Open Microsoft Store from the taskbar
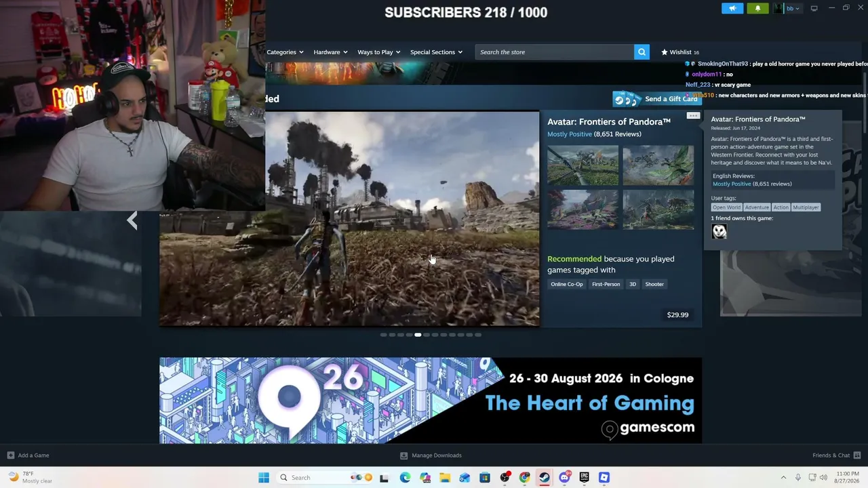 pyautogui.click(x=485, y=477)
